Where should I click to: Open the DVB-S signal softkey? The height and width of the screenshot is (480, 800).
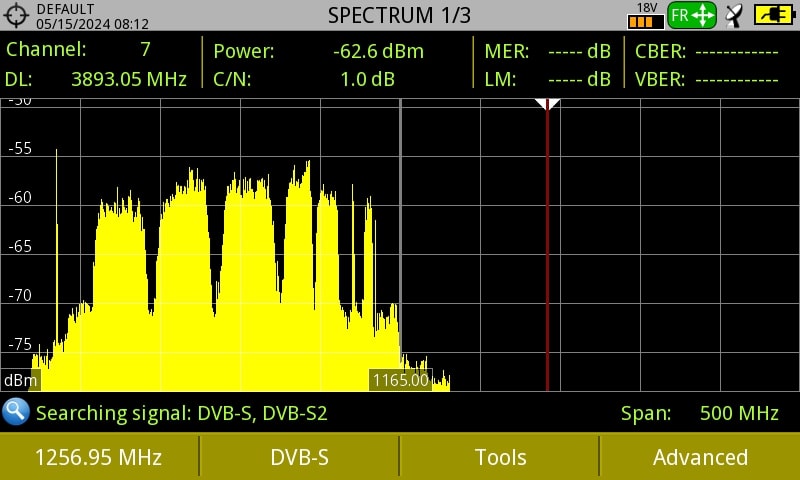(x=299, y=457)
